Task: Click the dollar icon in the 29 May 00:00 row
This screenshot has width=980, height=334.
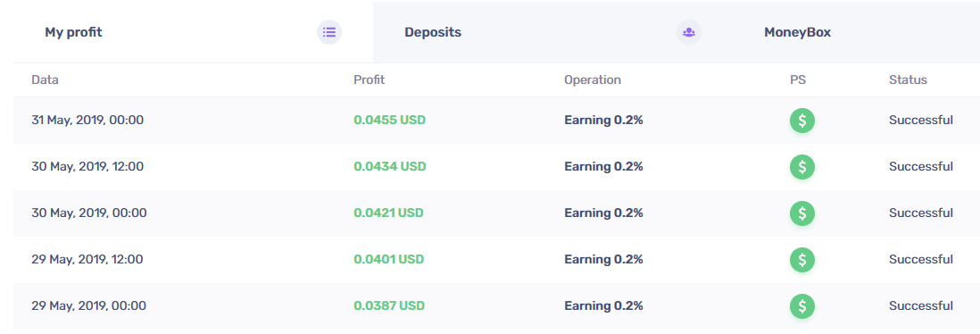Action: pyautogui.click(x=801, y=305)
